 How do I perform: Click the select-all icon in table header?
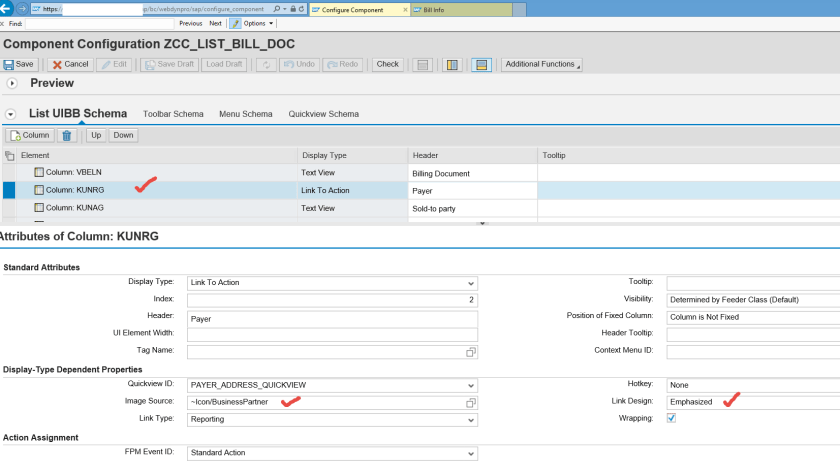coord(9,156)
